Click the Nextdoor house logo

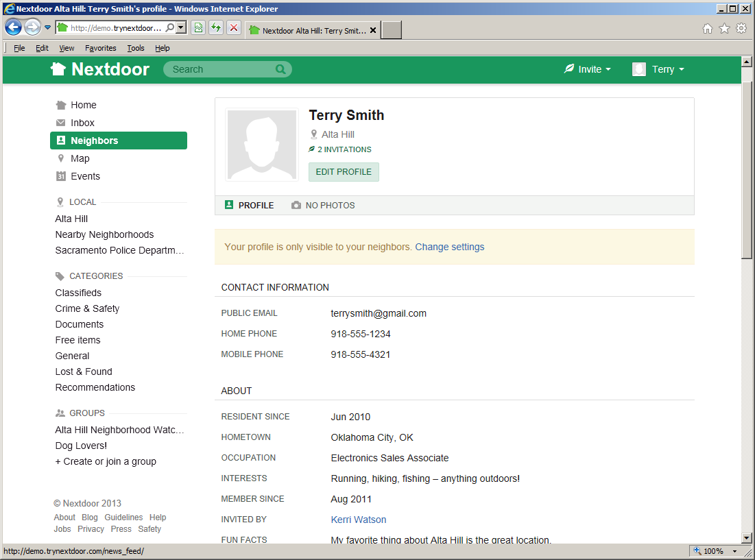pos(59,69)
